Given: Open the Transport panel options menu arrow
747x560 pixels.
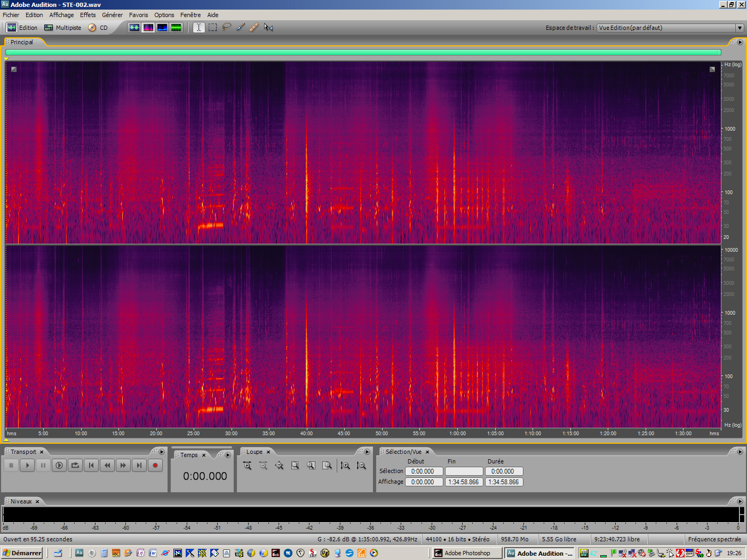Looking at the screenshot, I should (x=162, y=451).
